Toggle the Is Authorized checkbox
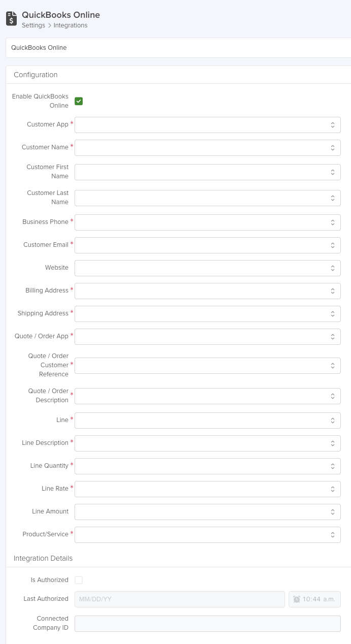351x644 pixels. [79, 580]
